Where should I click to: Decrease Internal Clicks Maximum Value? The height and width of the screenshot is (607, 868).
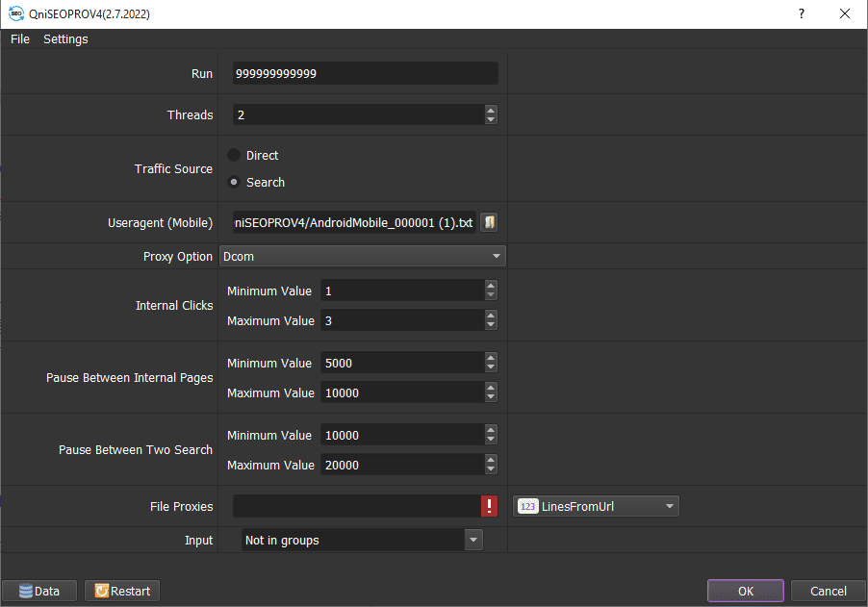coord(491,325)
